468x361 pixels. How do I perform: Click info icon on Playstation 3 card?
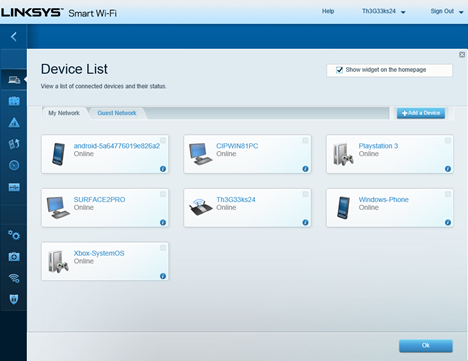[x=448, y=169]
